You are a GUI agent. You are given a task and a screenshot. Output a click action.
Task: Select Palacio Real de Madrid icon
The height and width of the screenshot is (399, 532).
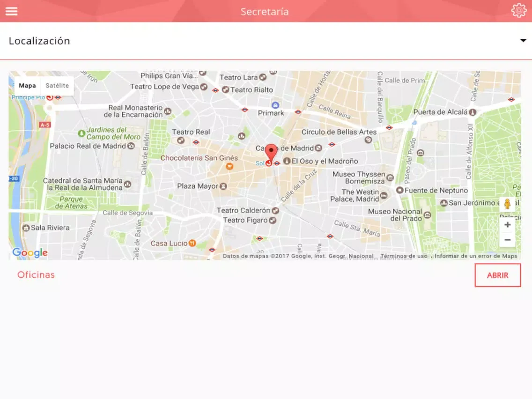pyautogui.click(x=131, y=146)
